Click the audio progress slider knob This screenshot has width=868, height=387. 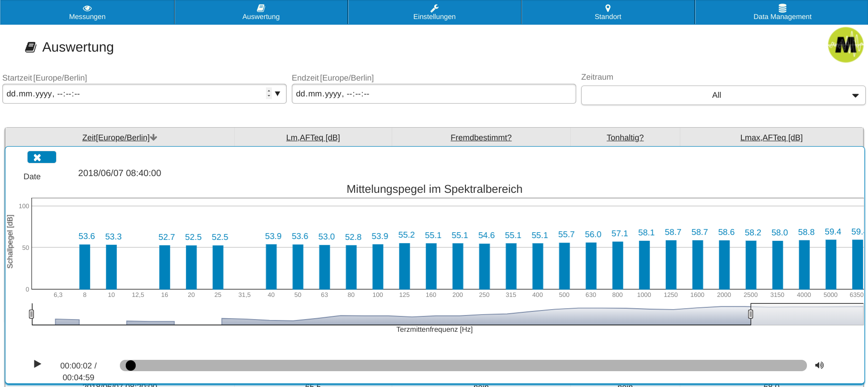(x=131, y=365)
